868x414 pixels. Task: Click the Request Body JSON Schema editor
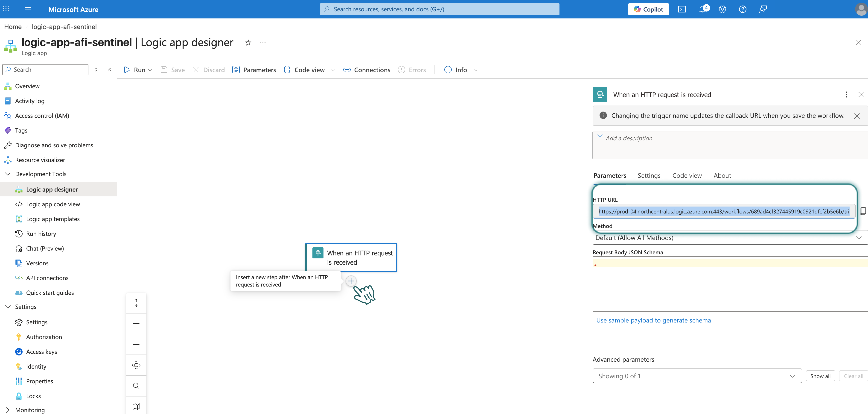click(730, 284)
